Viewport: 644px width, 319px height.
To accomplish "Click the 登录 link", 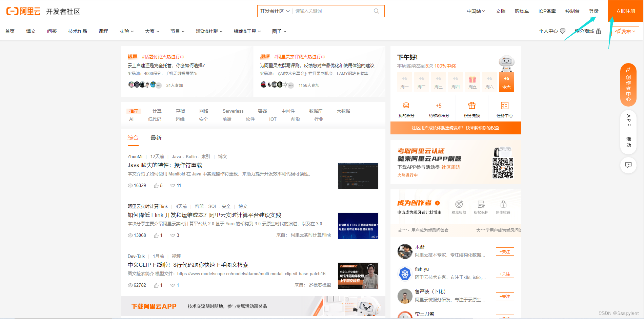I will click(594, 11).
